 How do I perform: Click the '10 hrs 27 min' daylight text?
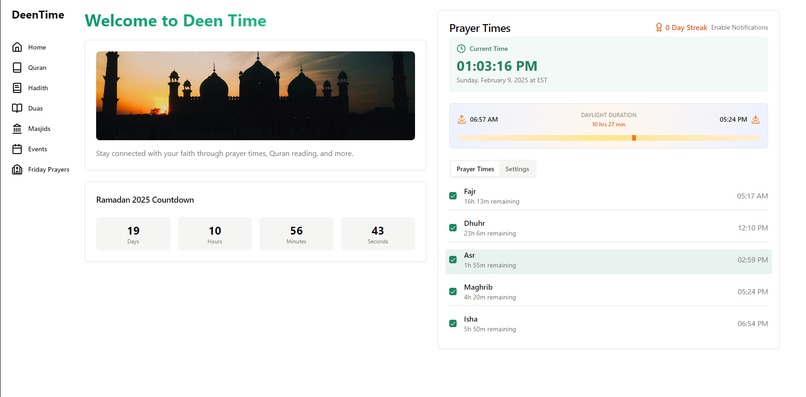pos(608,124)
